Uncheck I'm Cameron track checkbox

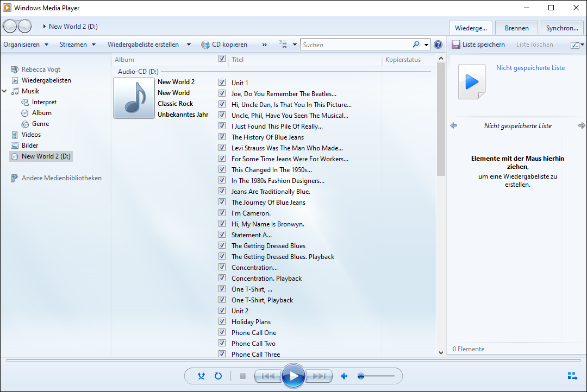coord(222,212)
